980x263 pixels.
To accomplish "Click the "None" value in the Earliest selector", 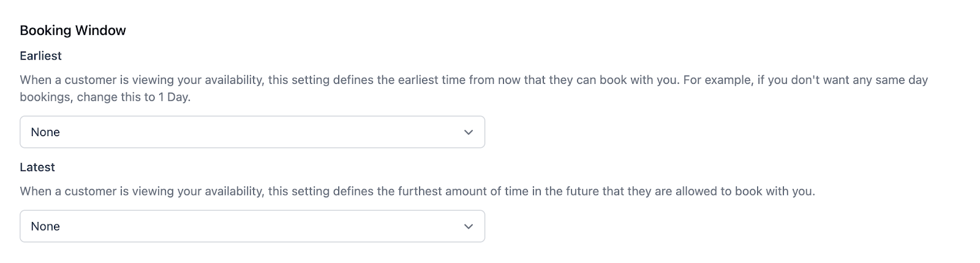I will [x=45, y=132].
